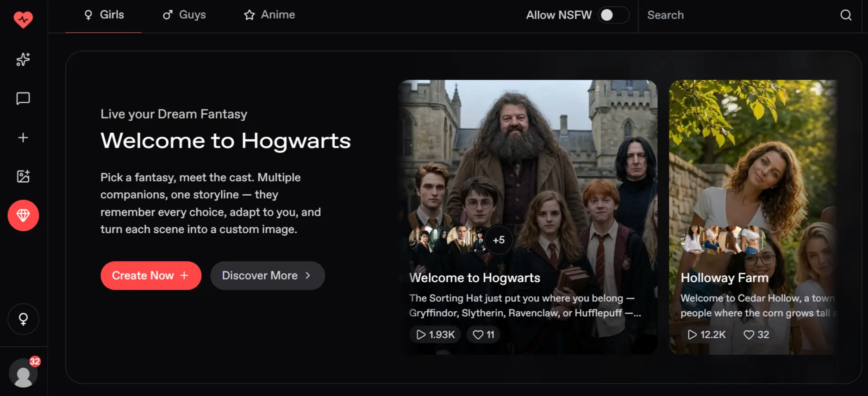
Task: Click the Hogwarts card cast avatars
Action: (447, 240)
